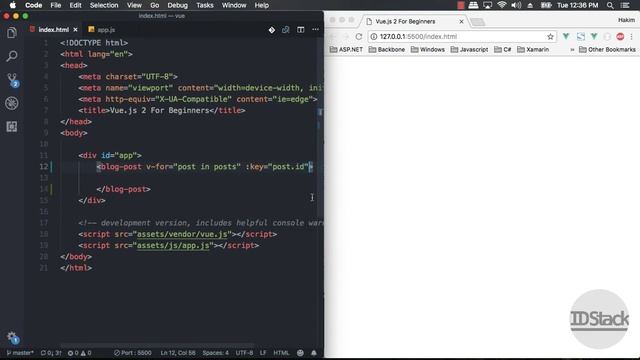Viewport: 640px width, 360px height.
Task: Click the assets/vendor/vue.js link in code
Action: click(182, 234)
